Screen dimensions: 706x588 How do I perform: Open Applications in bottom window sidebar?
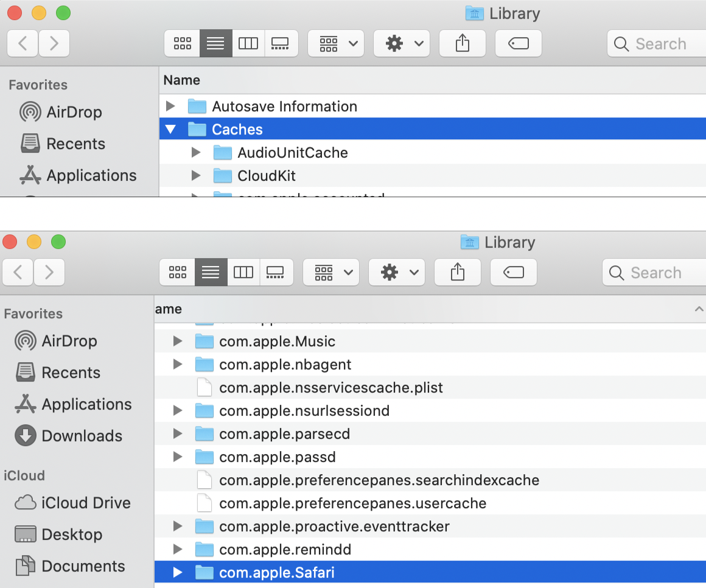click(73, 404)
